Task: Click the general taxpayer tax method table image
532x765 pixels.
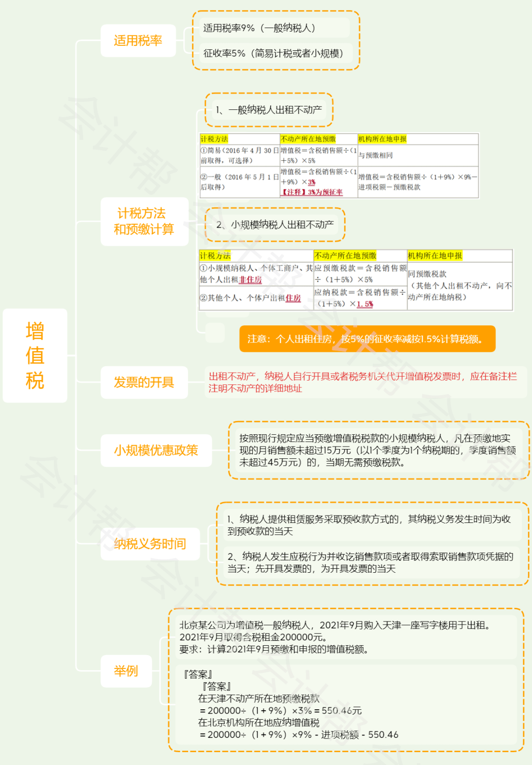Action: click(x=339, y=166)
